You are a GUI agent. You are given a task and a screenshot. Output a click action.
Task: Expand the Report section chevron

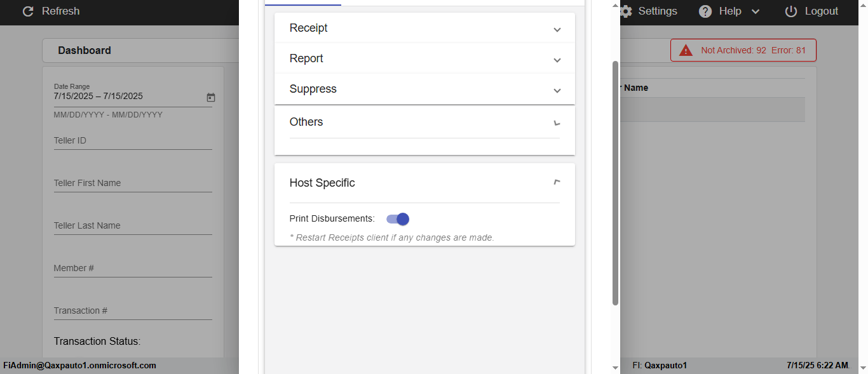[x=557, y=60]
